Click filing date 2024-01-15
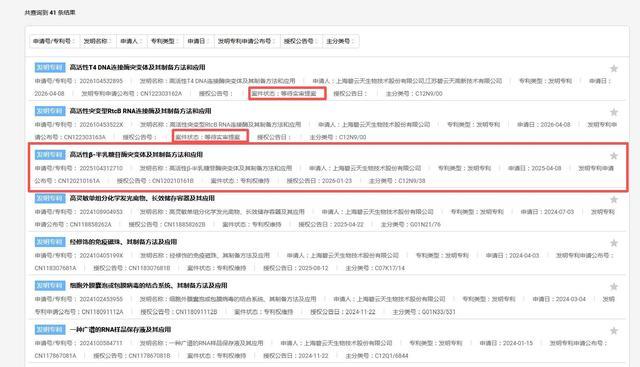The width and height of the screenshot is (640, 367). 518,343
